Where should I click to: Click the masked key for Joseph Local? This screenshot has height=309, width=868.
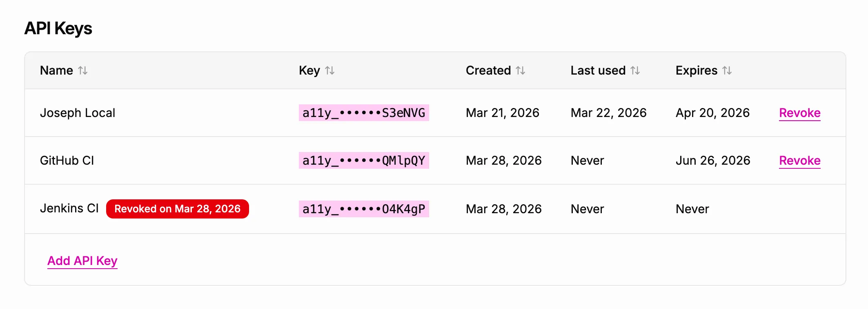[364, 113]
